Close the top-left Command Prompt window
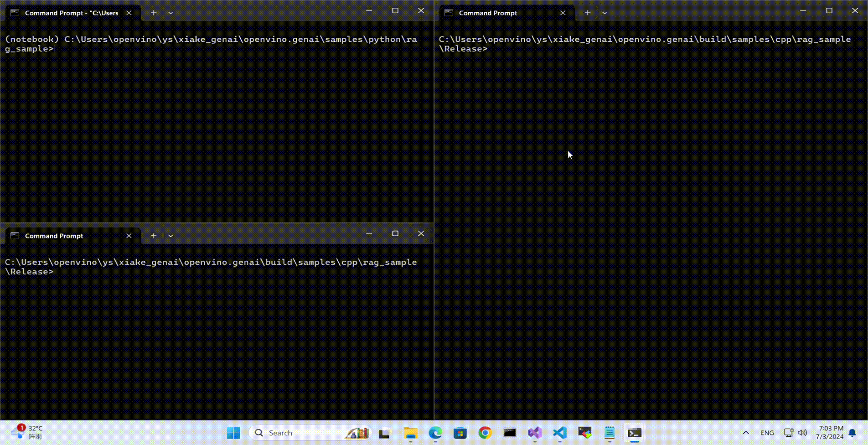 coord(421,10)
